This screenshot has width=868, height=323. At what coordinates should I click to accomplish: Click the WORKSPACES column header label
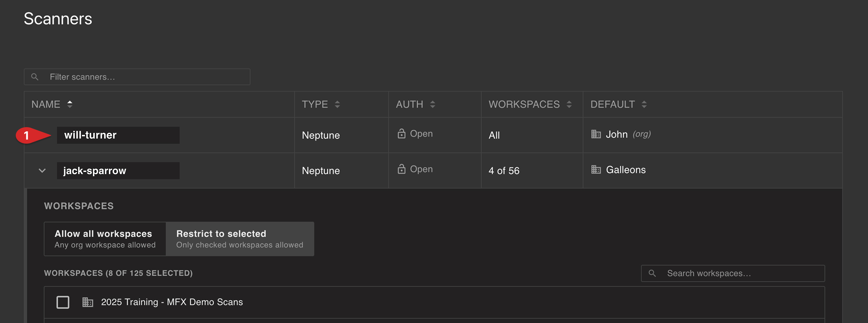[524, 104]
